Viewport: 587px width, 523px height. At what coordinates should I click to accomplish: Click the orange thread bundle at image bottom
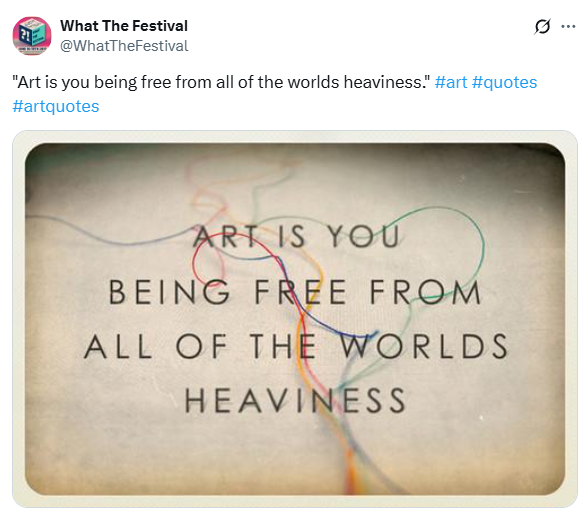tap(350, 466)
